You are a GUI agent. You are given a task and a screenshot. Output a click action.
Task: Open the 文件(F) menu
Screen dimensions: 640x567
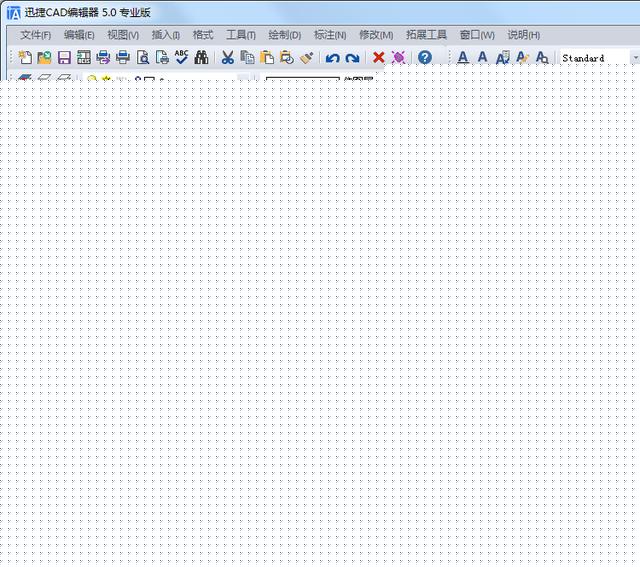coord(36,35)
